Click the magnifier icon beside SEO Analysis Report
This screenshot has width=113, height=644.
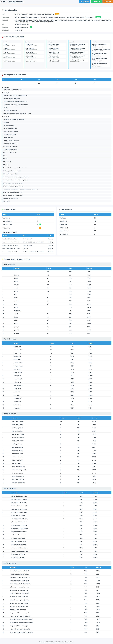pos(1,1)
